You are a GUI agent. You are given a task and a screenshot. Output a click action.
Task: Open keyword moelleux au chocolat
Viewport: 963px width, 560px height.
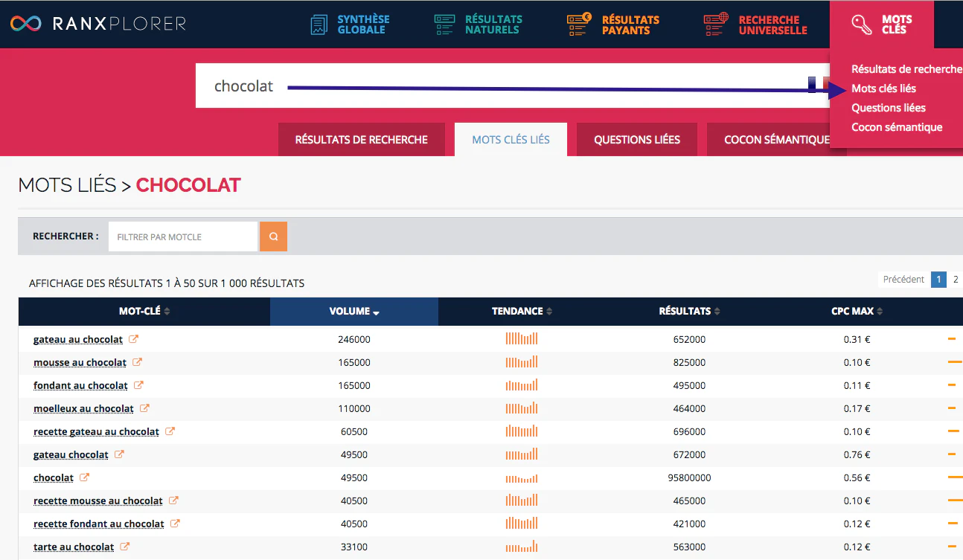(83, 408)
